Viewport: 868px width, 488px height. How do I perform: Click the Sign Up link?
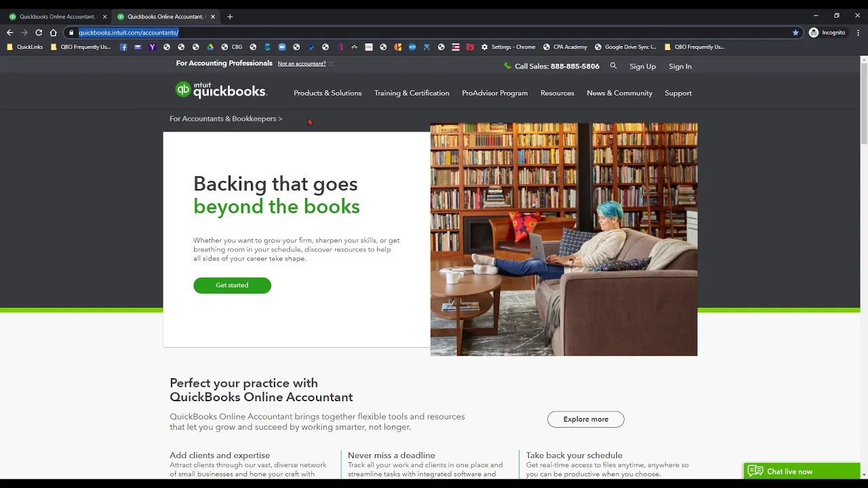pyautogui.click(x=643, y=66)
